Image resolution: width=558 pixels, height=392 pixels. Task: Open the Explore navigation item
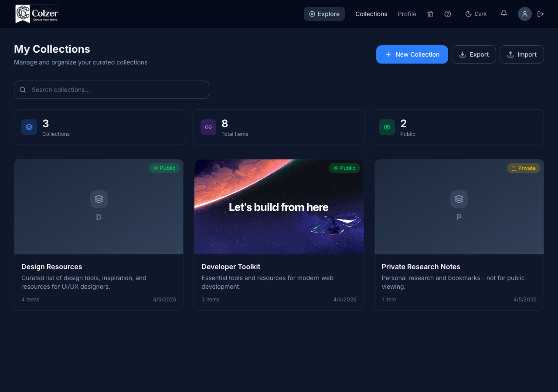pyautogui.click(x=324, y=14)
